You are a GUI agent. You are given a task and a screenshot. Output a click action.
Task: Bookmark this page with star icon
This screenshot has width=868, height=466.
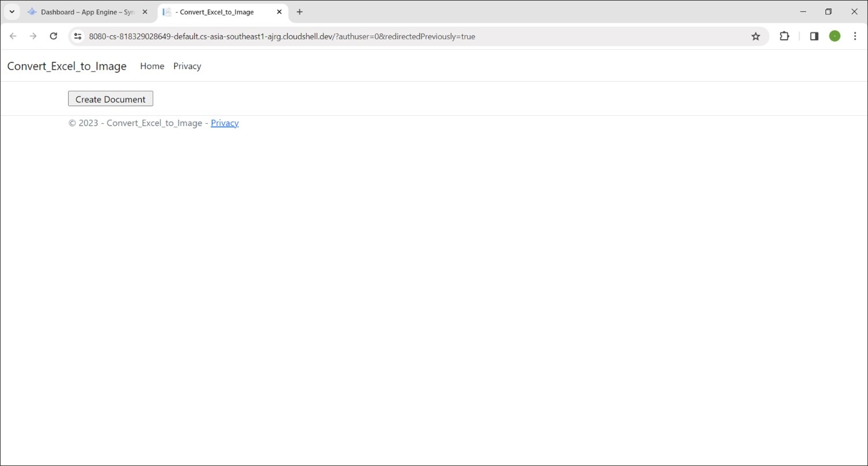755,36
